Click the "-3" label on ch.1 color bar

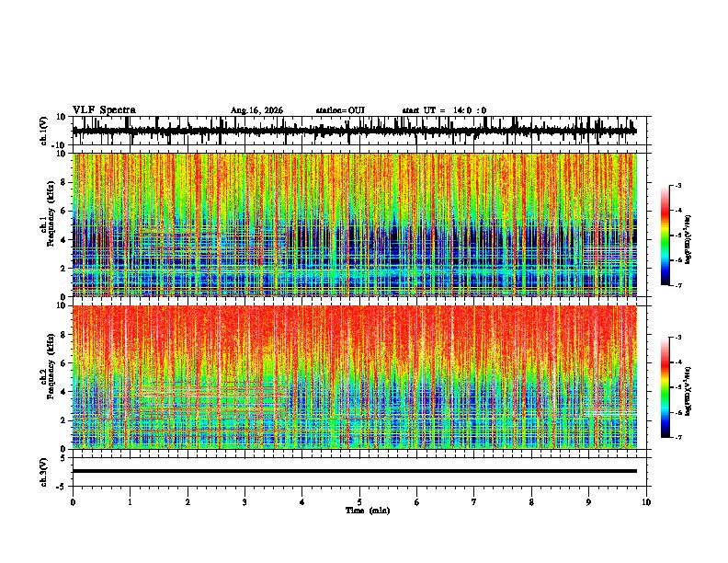(677, 185)
